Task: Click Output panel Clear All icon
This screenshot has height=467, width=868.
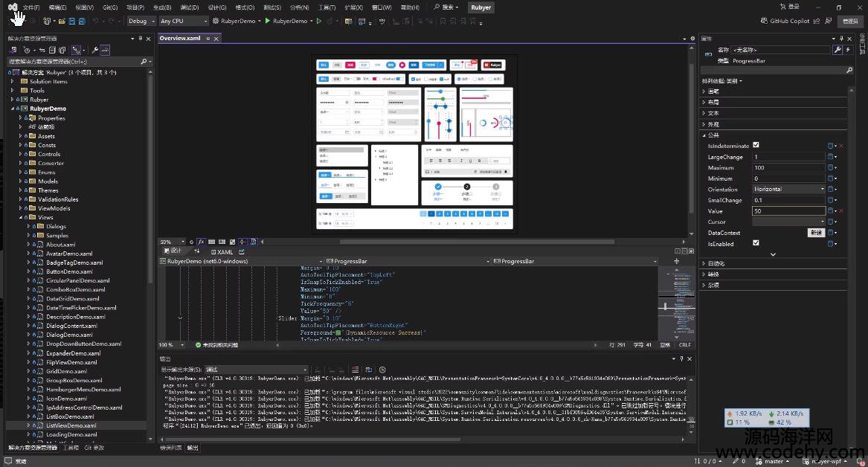Action: point(355,370)
